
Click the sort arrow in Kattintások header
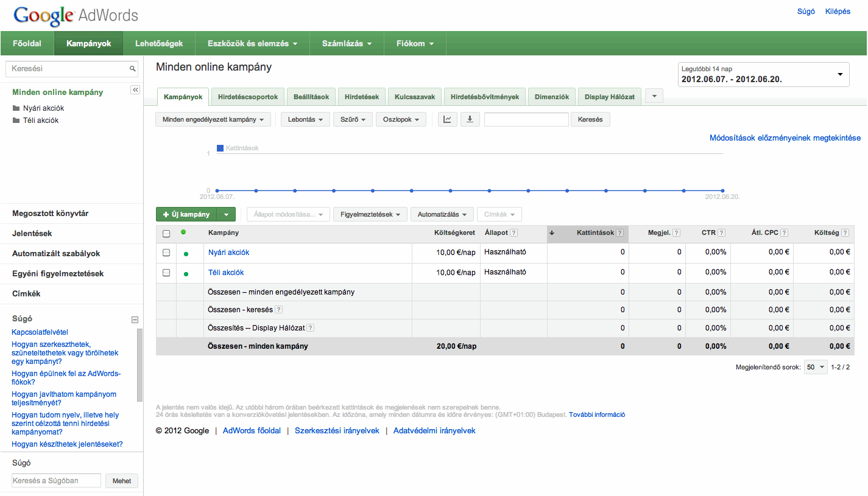click(552, 233)
